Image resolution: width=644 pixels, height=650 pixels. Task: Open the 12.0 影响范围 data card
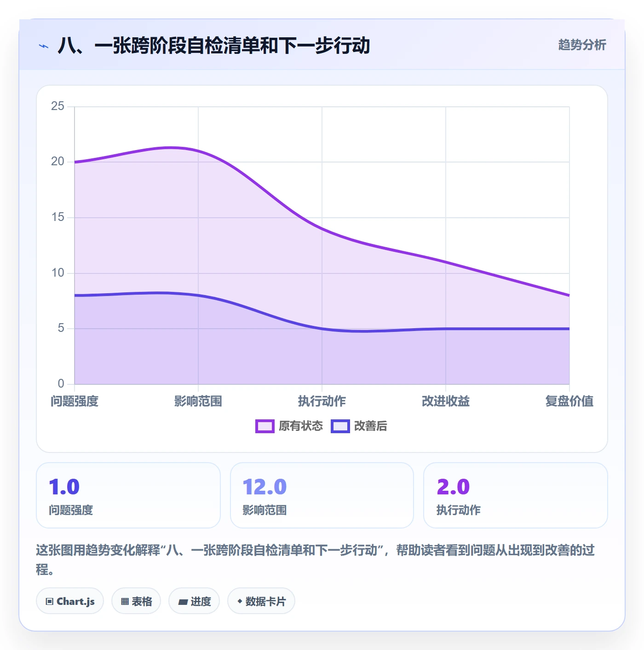[322, 495]
